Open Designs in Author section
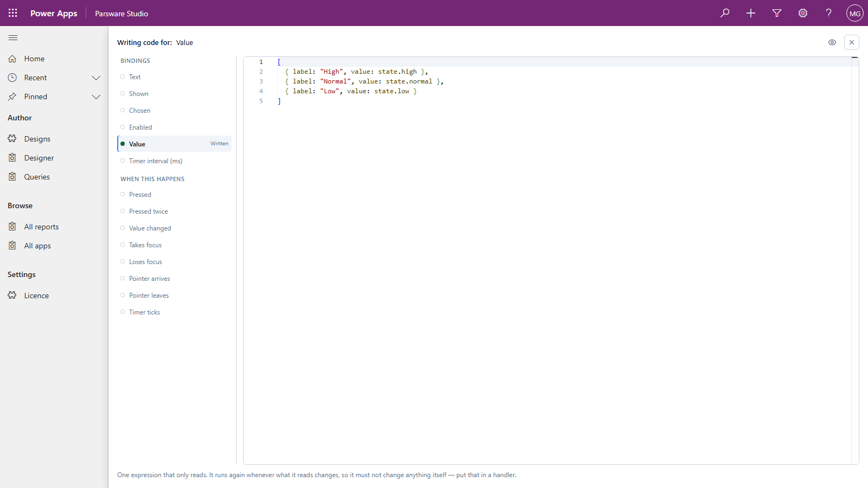This screenshot has height=488, width=868. pyautogui.click(x=54, y=139)
